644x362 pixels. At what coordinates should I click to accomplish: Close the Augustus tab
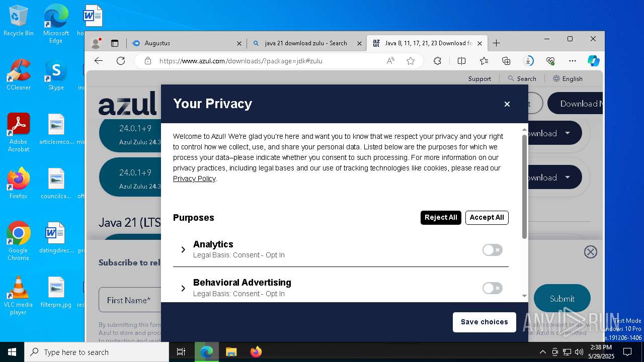coord(239,43)
